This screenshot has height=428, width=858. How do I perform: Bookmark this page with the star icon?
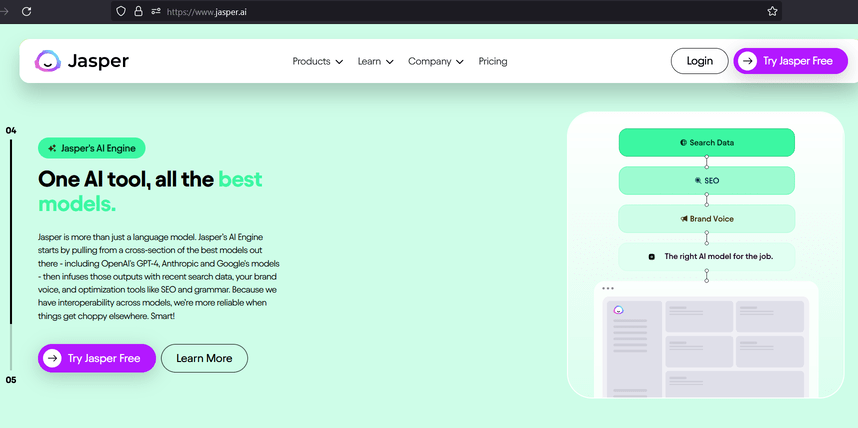[x=772, y=11]
